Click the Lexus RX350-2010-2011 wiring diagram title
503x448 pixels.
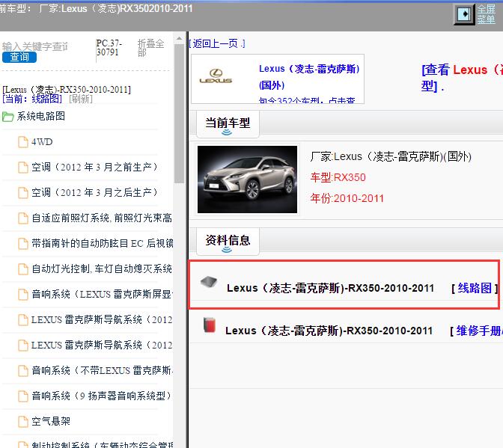[330, 288]
